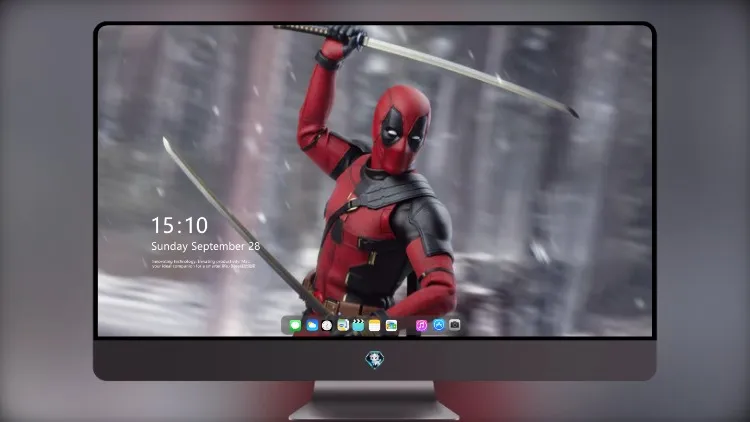Open the photo gallery app in the dock
This screenshot has width=750, height=422.
point(391,325)
